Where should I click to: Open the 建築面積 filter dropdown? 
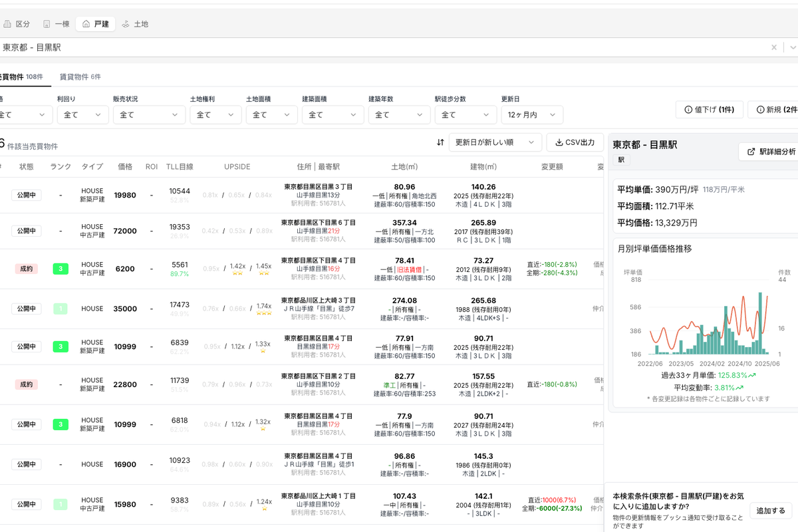click(x=332, y=114)
